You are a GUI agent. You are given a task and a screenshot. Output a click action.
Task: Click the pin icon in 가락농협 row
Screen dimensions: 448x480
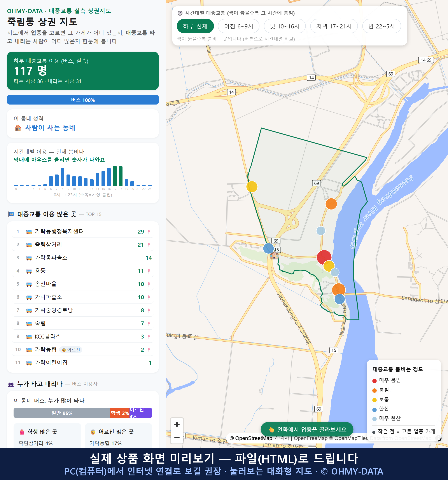(x=149, y=349)
